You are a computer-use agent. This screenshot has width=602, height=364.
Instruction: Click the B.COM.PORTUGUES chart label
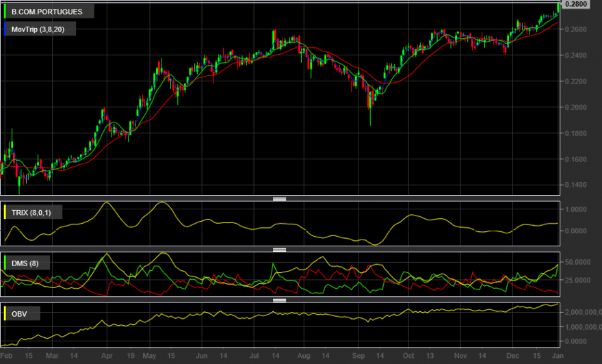[47, 12]
